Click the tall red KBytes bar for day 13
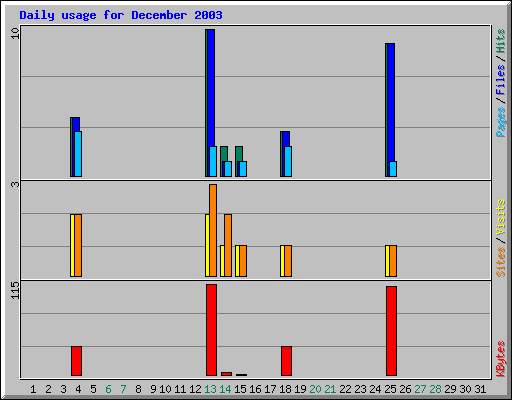This screenshot has height=400, width=512. [211, 330]
